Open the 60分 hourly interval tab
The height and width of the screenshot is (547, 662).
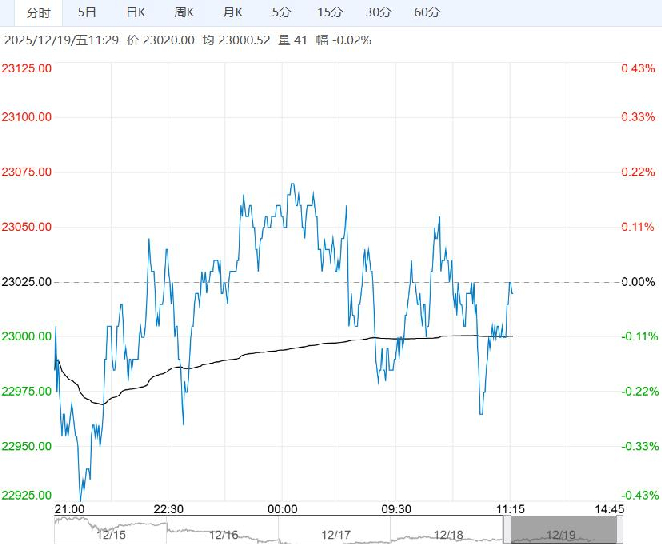click(426, 12)
